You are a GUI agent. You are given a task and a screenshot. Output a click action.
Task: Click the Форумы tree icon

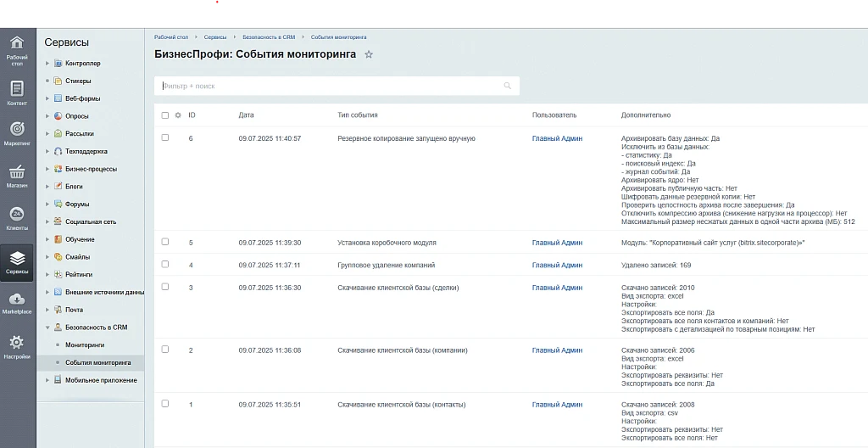58,204
